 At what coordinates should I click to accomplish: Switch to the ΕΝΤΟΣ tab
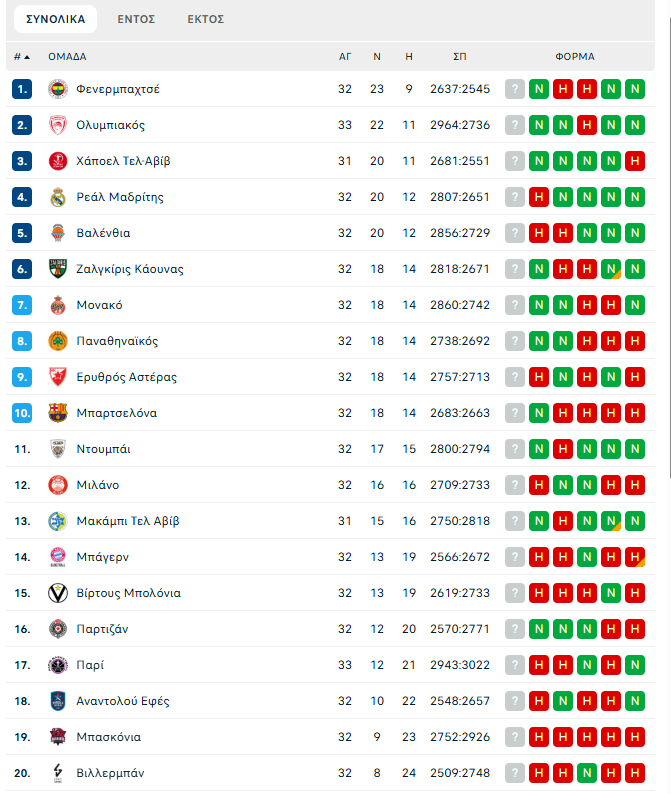[x=136, y=19]
